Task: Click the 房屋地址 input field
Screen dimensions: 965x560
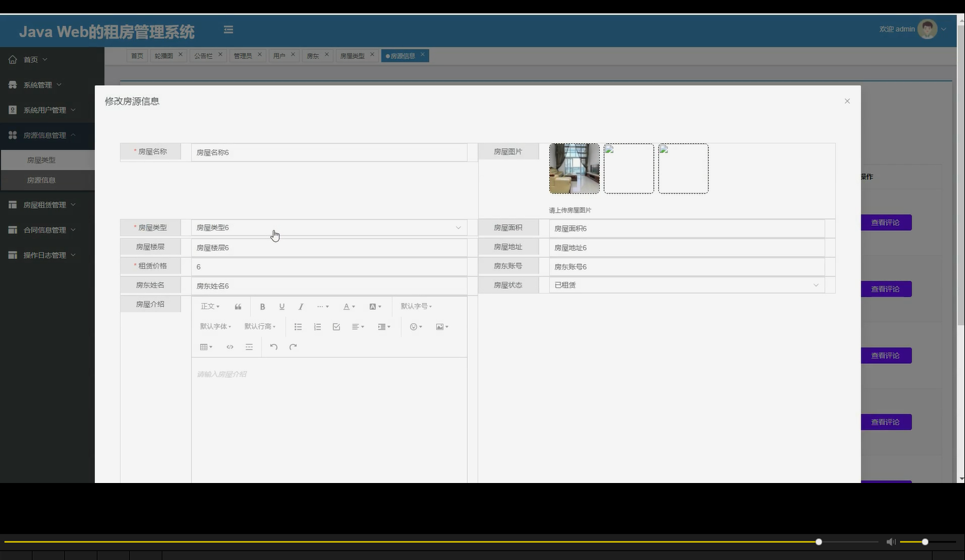Action: pos(687,248)
